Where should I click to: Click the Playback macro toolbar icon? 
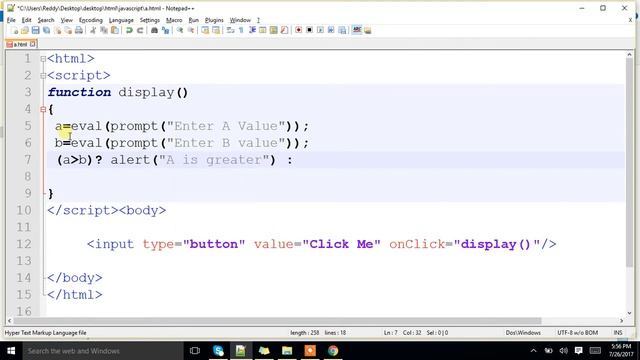(320, 30)
